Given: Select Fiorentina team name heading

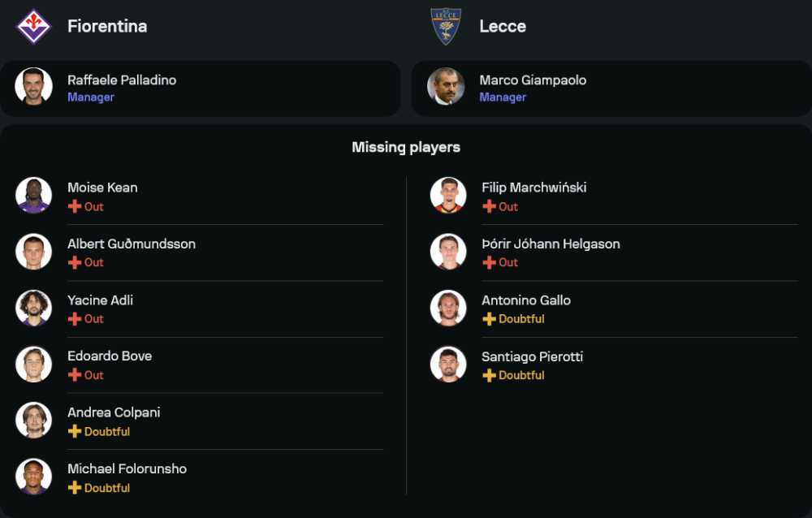Looking at the screenshot, I should tap(107, 27).
